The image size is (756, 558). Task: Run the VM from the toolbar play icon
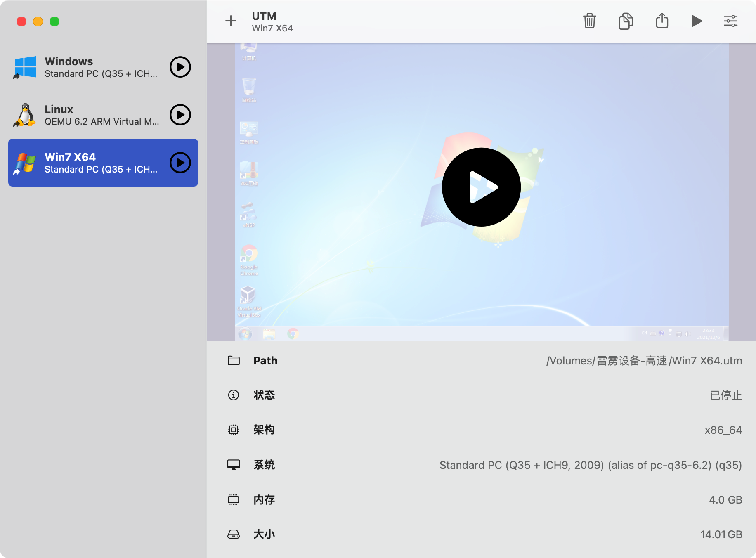coord(697,21)
